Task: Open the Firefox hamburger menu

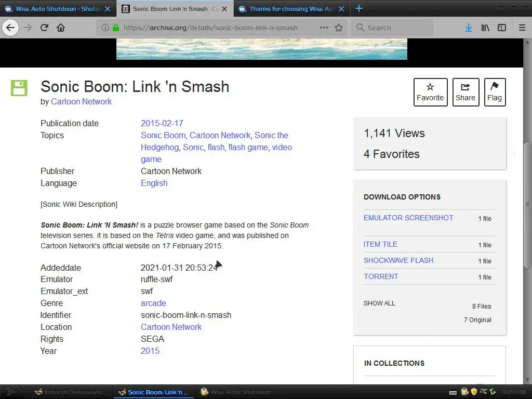Action: (522, 28)
